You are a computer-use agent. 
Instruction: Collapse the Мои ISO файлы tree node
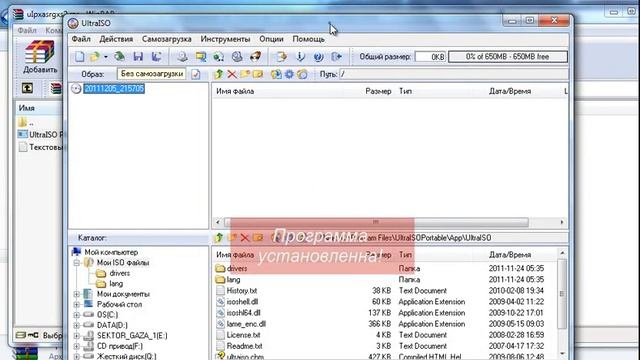click(x=76, y=263)
